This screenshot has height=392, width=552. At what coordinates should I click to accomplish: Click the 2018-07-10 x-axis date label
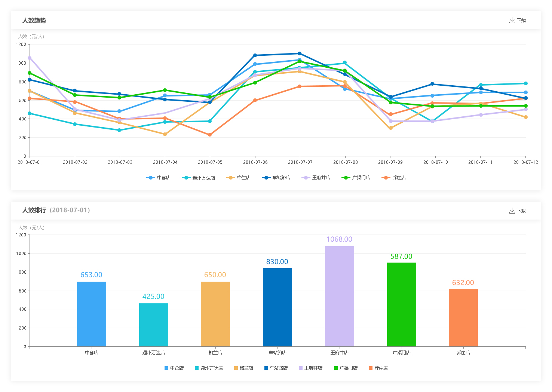click(x=436, y=162)
